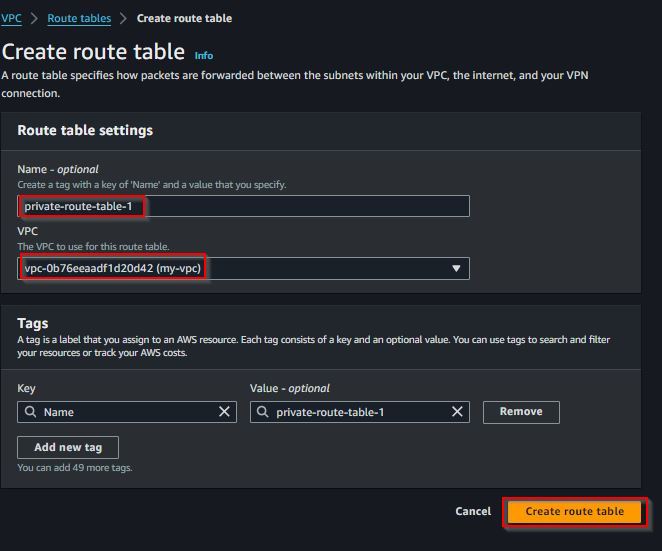Image resolution: width=662 pixels, height=551 pixels.
Task: Click the tag Value field private-route-table-1
Action: tap(360, 412)
